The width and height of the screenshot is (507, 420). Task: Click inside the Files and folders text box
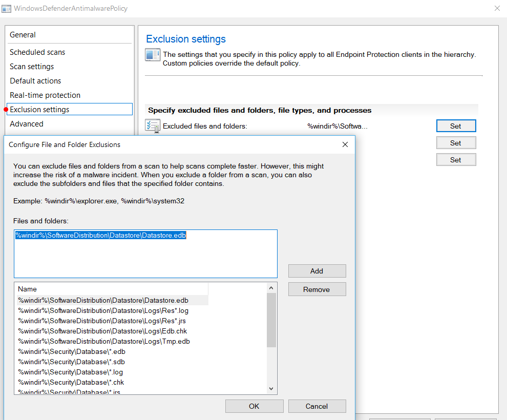point(145,254)
